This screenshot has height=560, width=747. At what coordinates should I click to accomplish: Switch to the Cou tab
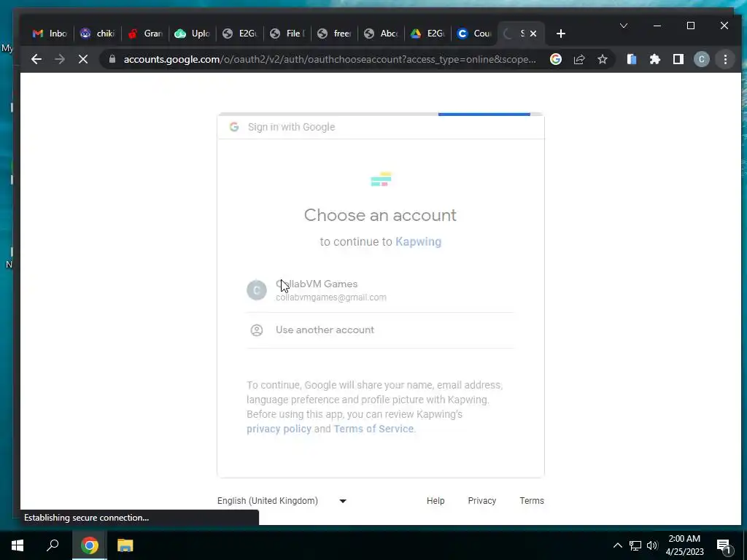(475, 34)
